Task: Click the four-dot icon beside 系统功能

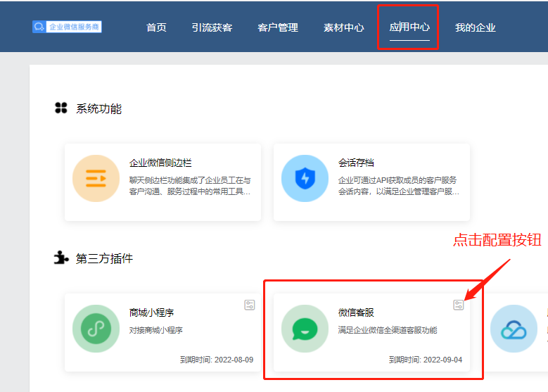Action: click(x=61, y=108)
